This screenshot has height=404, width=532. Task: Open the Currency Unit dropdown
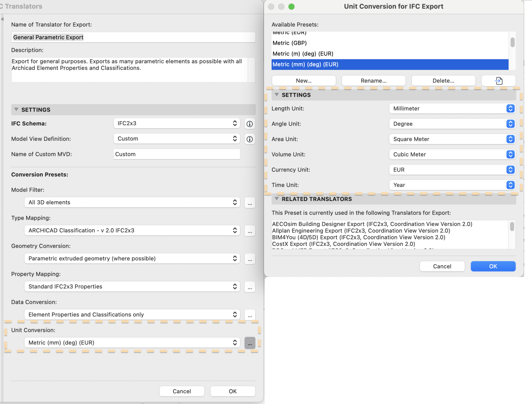coord(452,170)
